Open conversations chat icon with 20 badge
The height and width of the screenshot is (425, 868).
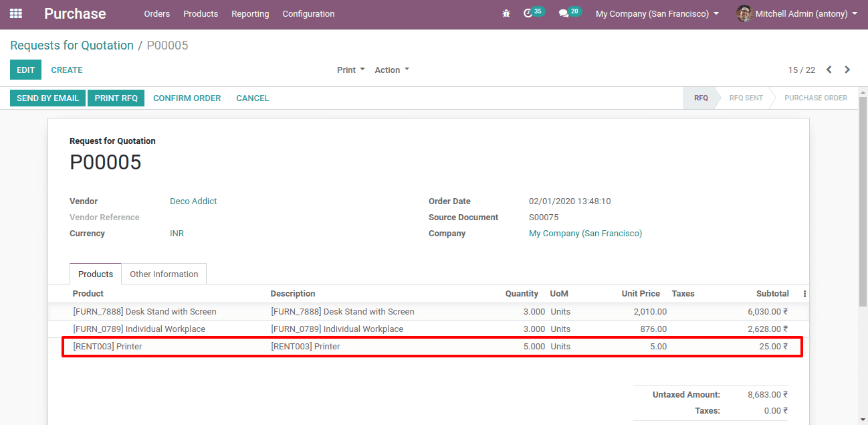[570, 13]
